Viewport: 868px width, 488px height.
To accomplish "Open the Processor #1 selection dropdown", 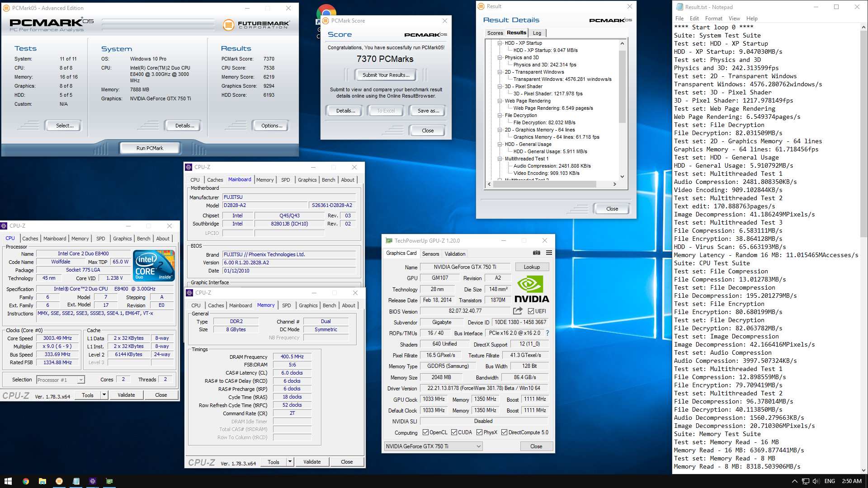I will [x=61, y=380].
